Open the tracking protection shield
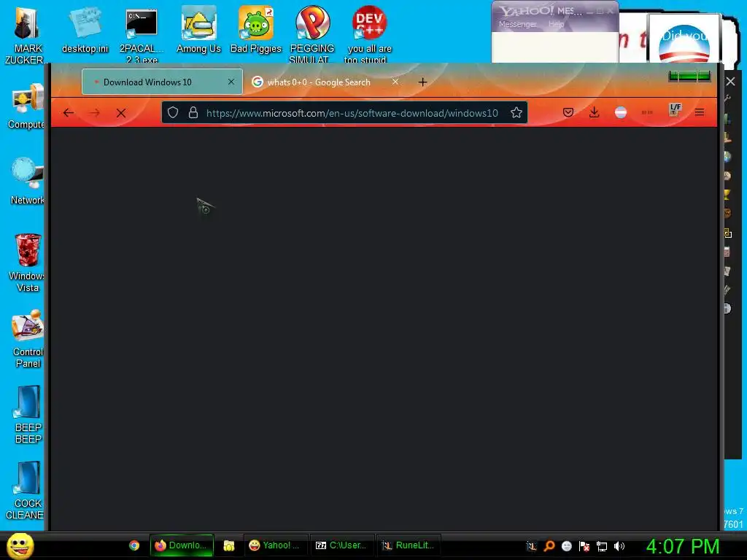747x560 pixels. tap(173, 113)
